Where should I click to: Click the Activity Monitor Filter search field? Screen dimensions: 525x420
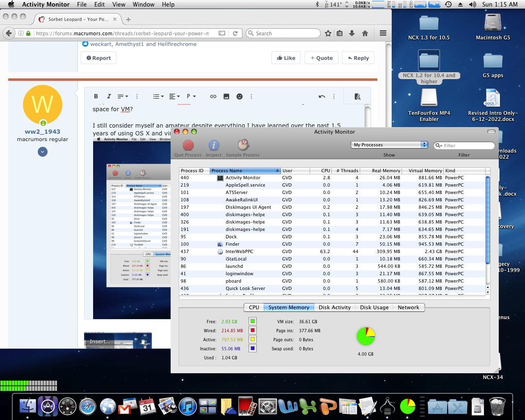[x=464, y=145]
